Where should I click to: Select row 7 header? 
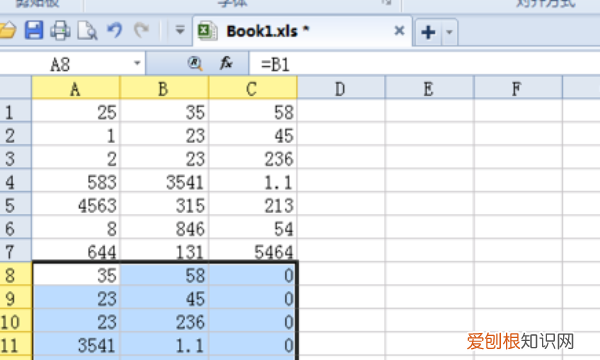point(15,251)
